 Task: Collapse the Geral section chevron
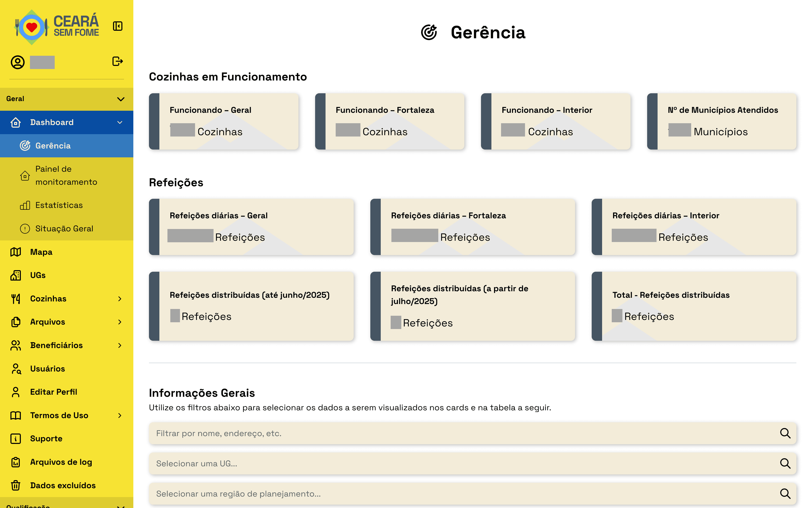(121, 99)
